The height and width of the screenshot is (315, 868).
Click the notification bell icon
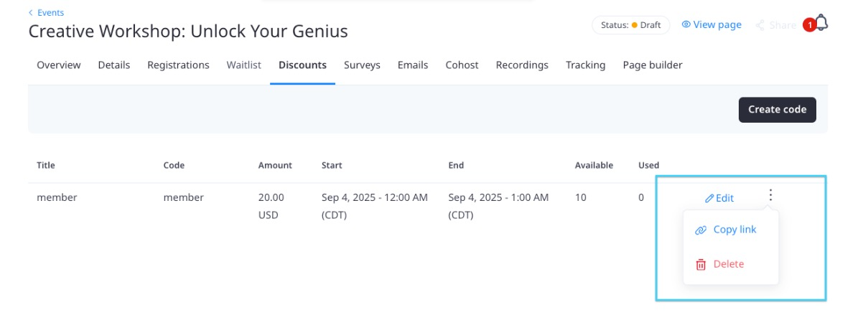click(x=821, y=24)
